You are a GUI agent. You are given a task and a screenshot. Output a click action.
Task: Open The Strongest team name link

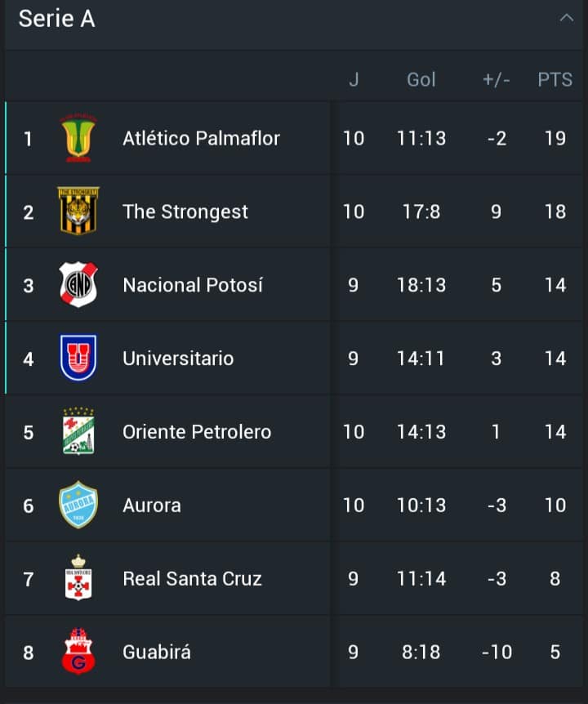[x=185, y=212]
